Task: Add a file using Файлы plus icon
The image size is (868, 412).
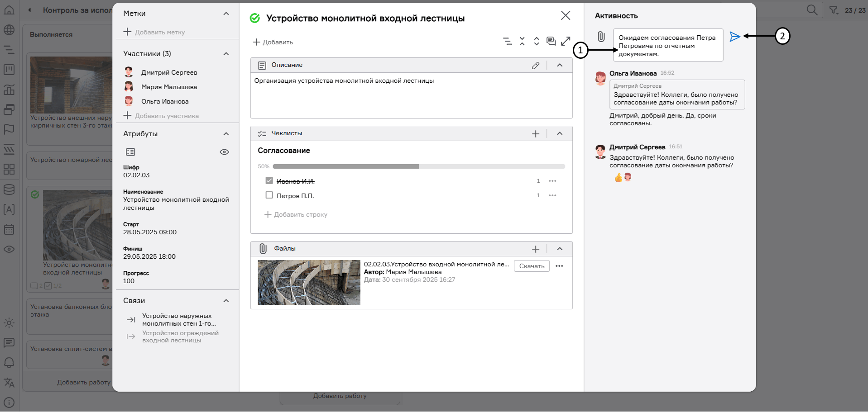Action: tap(536, 249)
